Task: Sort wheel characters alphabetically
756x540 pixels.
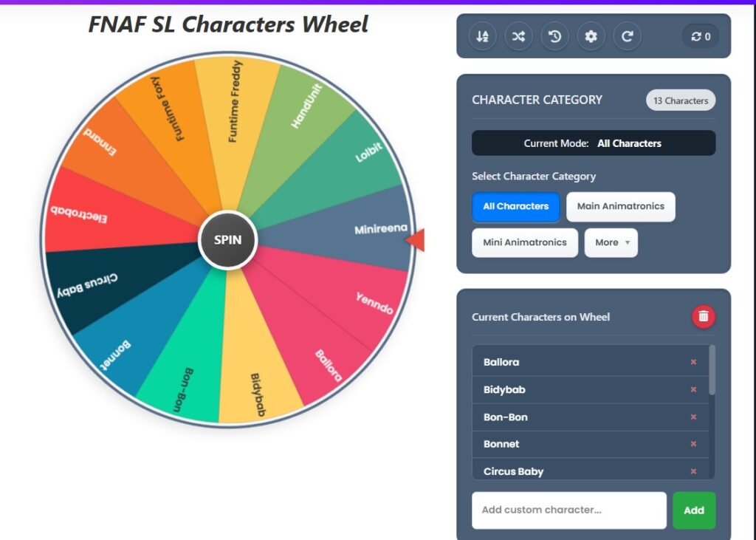Action: click(x=481, y=35)
